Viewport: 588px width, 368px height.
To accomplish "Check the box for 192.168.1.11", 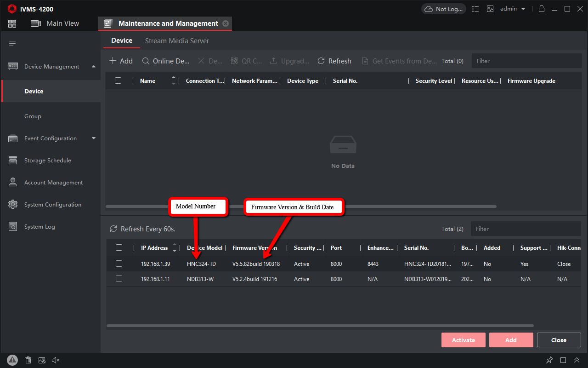I will 119,279.
